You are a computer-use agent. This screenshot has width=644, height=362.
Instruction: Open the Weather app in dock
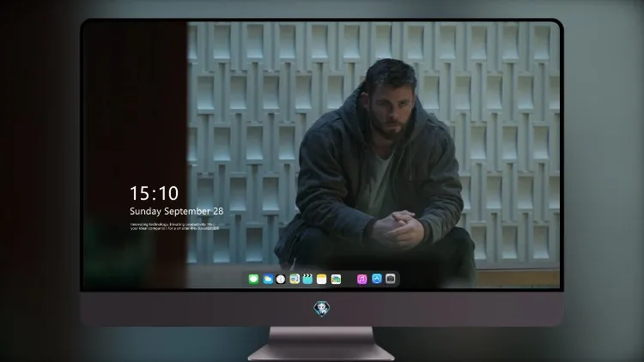pyautogui.click(x=268, y=279)
